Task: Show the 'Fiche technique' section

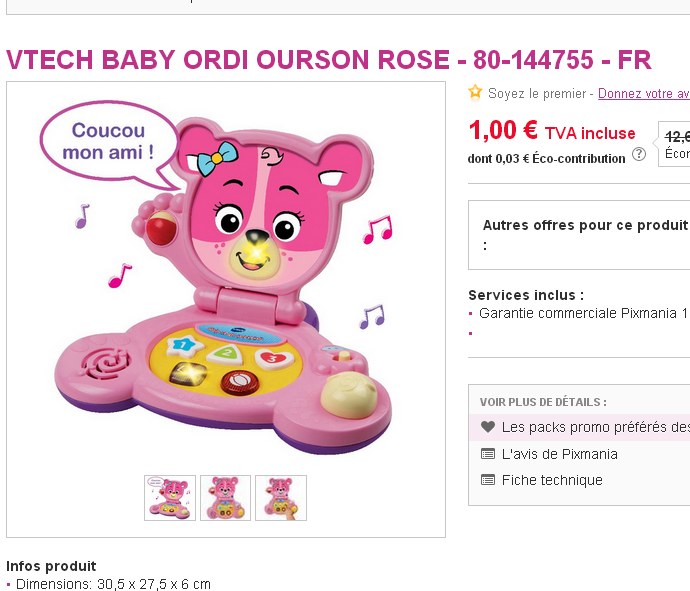Action: coord(552,480)
